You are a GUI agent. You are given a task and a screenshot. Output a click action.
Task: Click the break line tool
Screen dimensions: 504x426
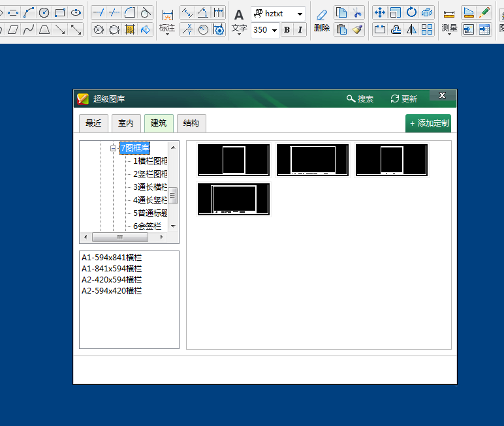click(x=114, y=13)
